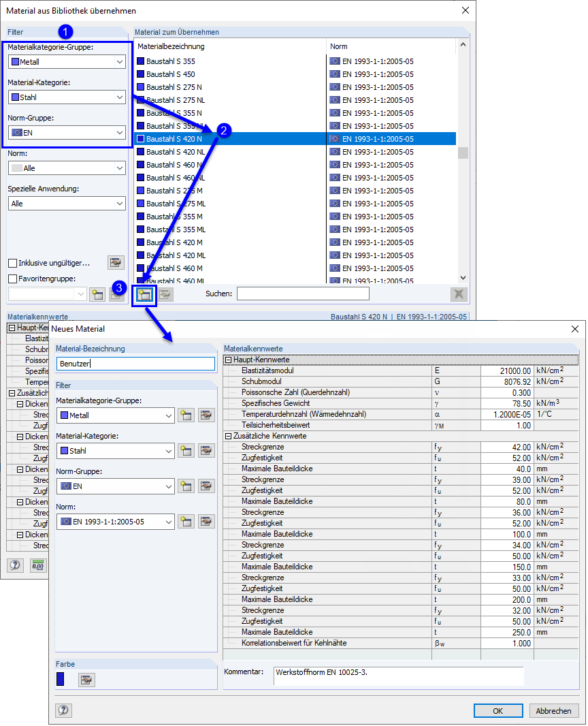Viewport: 588px width, 726px height.
Task: Collapse Haupt-Kennwerte in Neues Material
Action: click(x=228, y=360)
